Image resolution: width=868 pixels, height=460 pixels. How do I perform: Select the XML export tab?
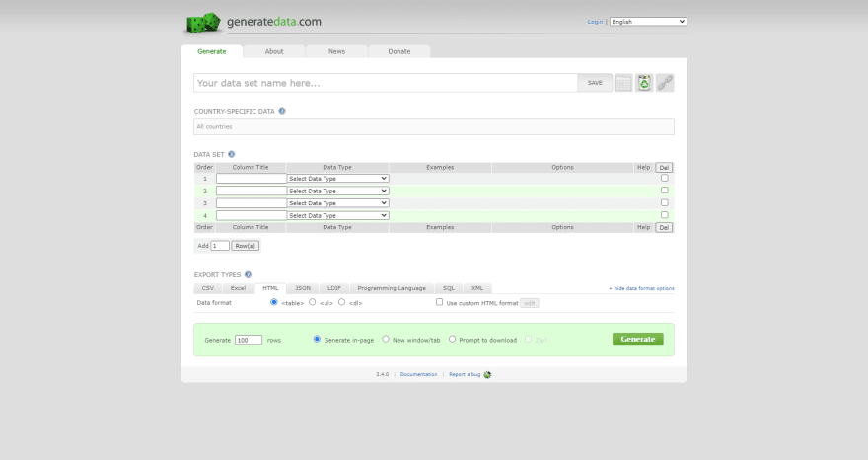pyautogui.click(x=477, y=289)
